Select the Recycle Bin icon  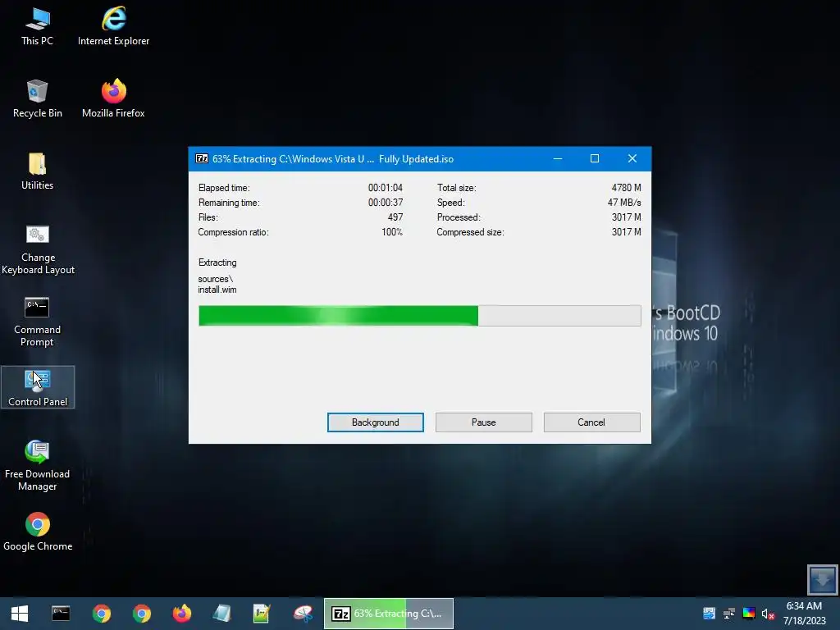38,98
